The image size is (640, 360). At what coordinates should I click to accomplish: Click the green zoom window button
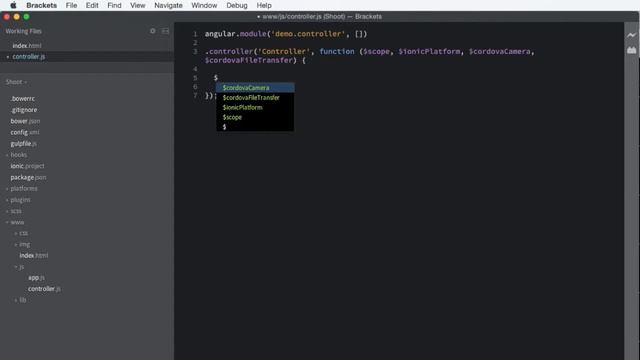tap(26, 17)
